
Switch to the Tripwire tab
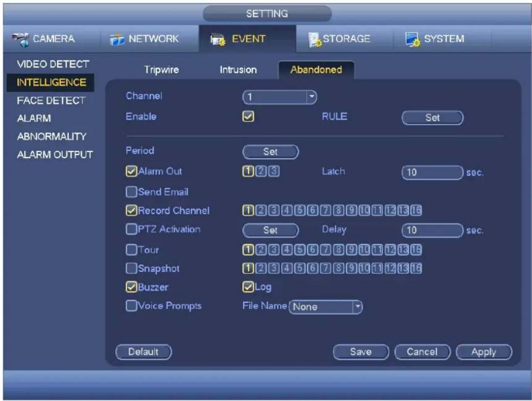tap(161, 70)
